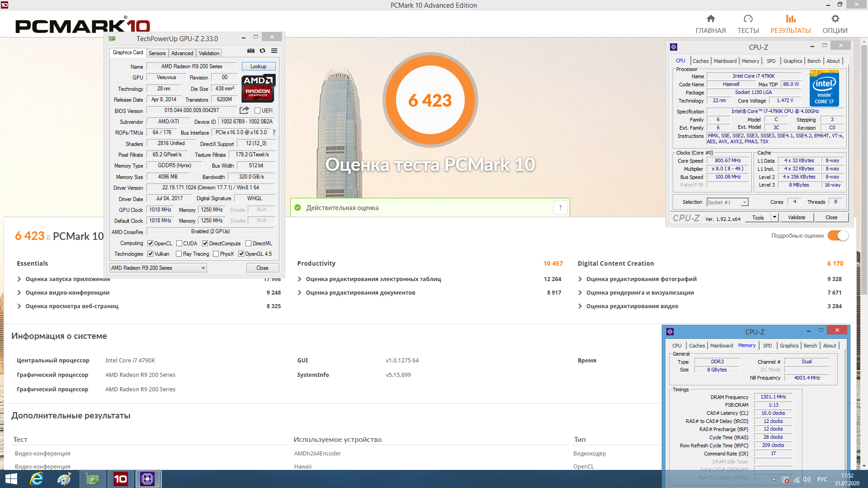
Task: Click the GPU-Z Close button
Action: (262, 268)
